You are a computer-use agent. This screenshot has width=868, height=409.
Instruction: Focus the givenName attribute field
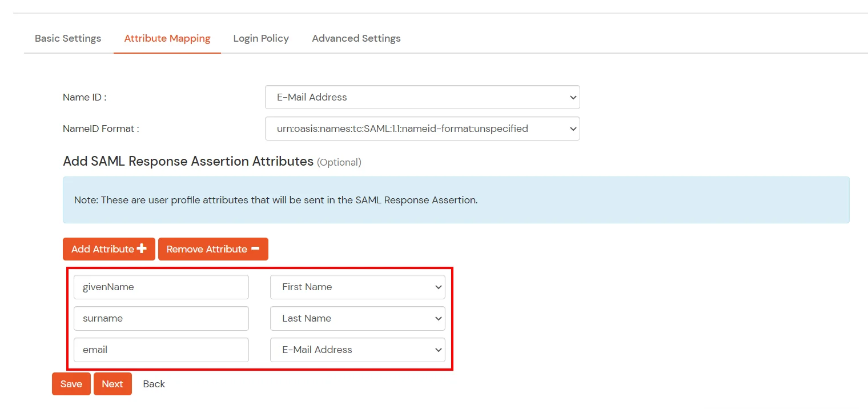tap(162, 287)
